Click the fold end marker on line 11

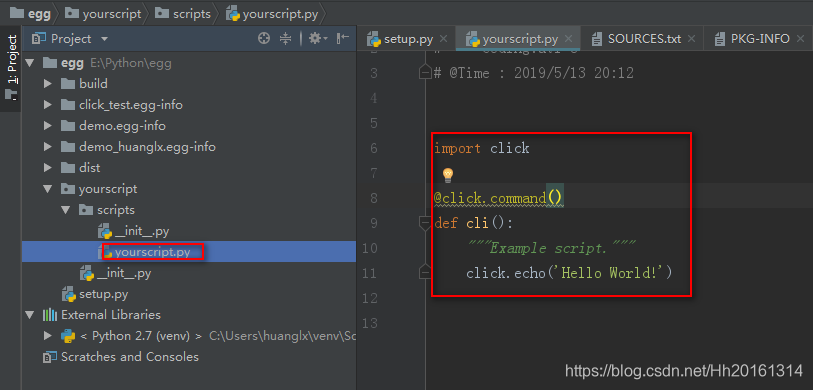click(425, 272)
